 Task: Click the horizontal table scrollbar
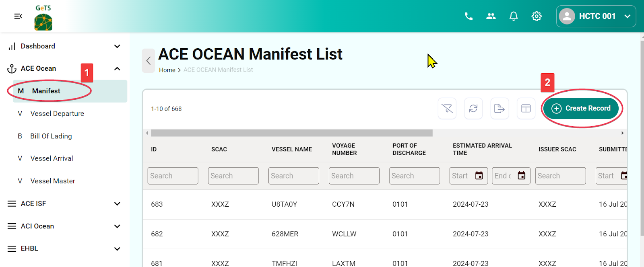pos(292,133)
